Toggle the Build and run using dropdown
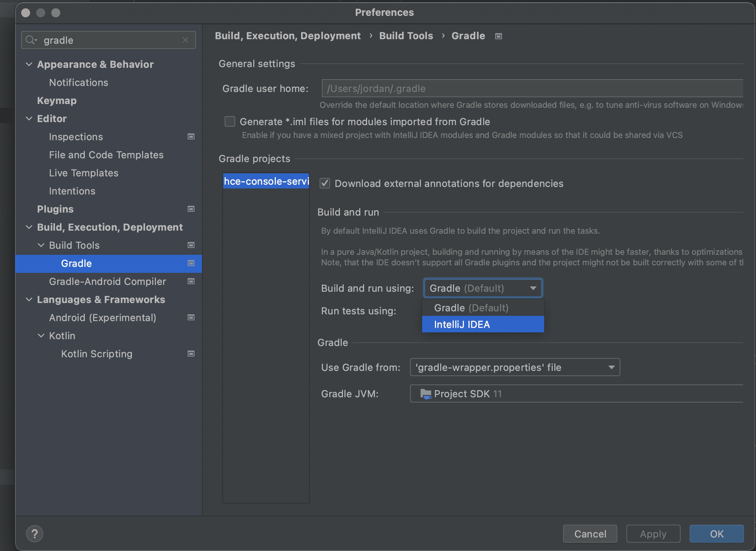756x551 pixels. (483, 288)
